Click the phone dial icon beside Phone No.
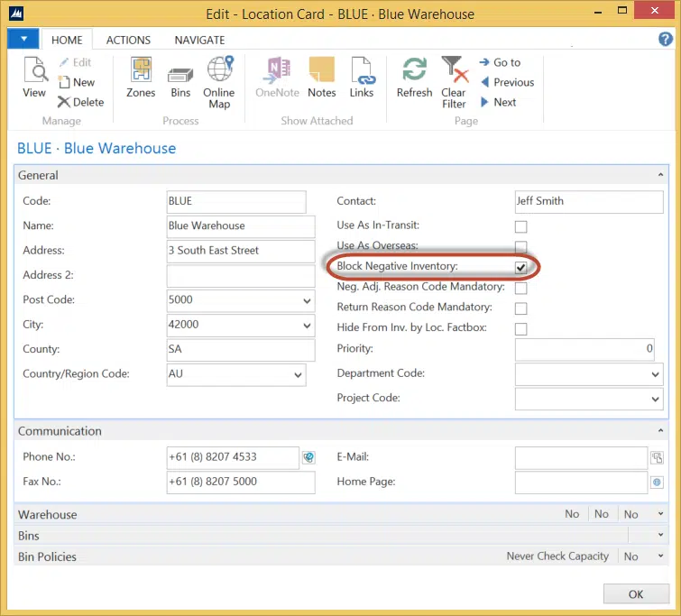 pyautogui.click(x=308, y=457)
